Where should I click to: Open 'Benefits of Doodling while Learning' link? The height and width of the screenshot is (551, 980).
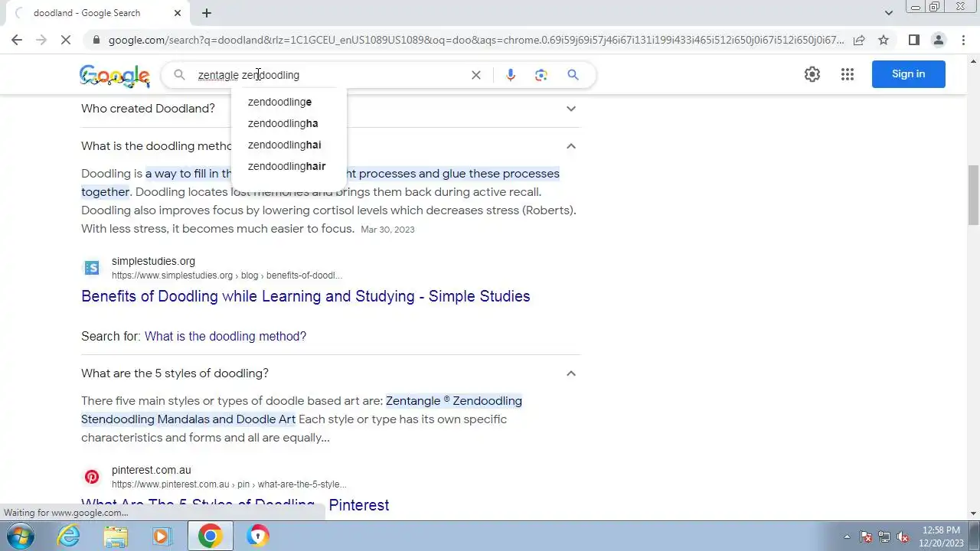pos(305,296)
